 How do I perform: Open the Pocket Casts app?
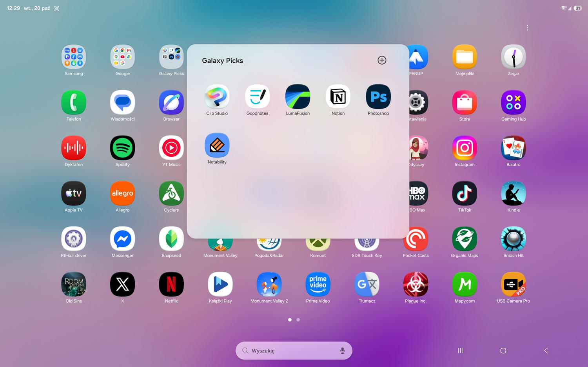click(416, 239)
